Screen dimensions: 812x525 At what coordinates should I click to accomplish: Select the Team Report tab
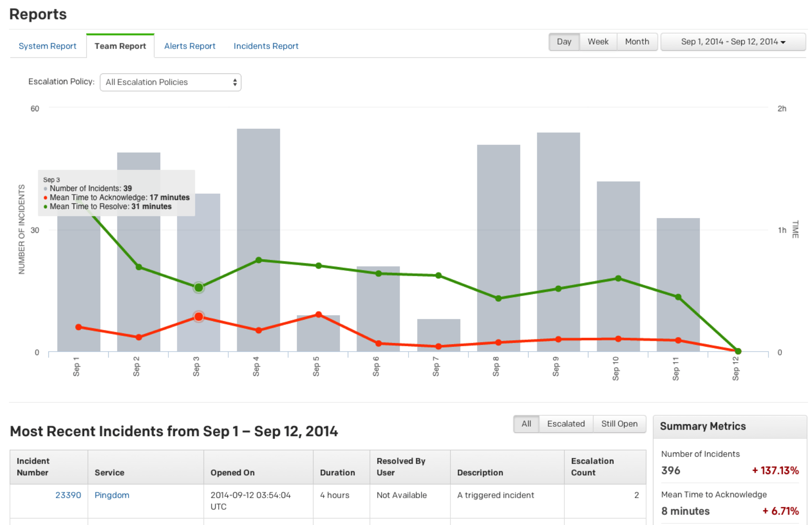pyautogui.click(x=120, y=46)
